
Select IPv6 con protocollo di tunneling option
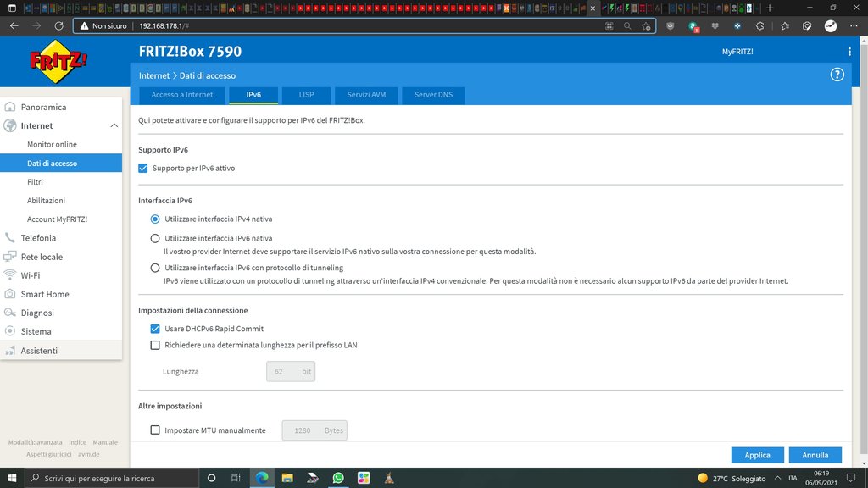coord(155,268)
